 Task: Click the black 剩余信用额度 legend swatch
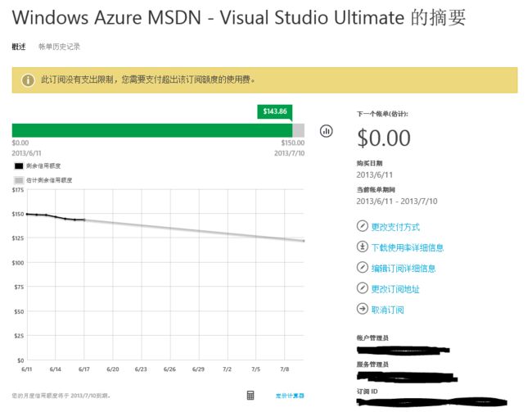coord(19,166)
